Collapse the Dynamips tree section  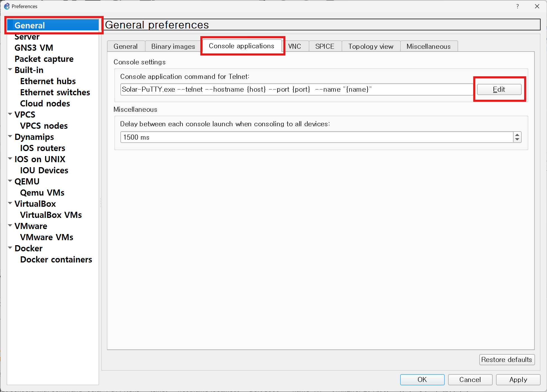coord(10,136)
